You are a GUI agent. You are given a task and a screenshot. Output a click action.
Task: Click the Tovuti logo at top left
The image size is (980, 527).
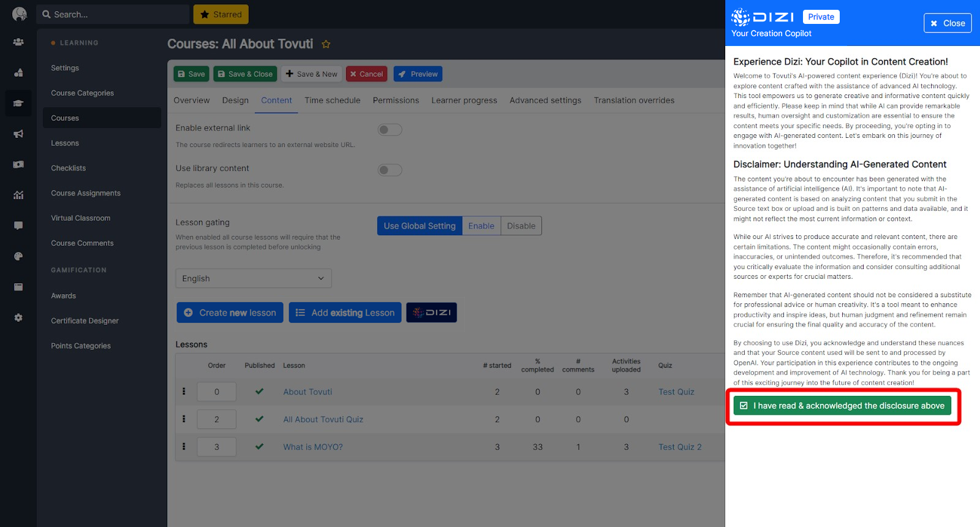(19, 14)
